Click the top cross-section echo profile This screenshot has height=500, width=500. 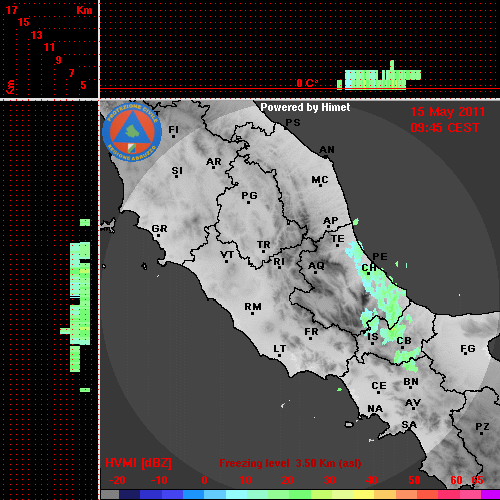[379, 75]
